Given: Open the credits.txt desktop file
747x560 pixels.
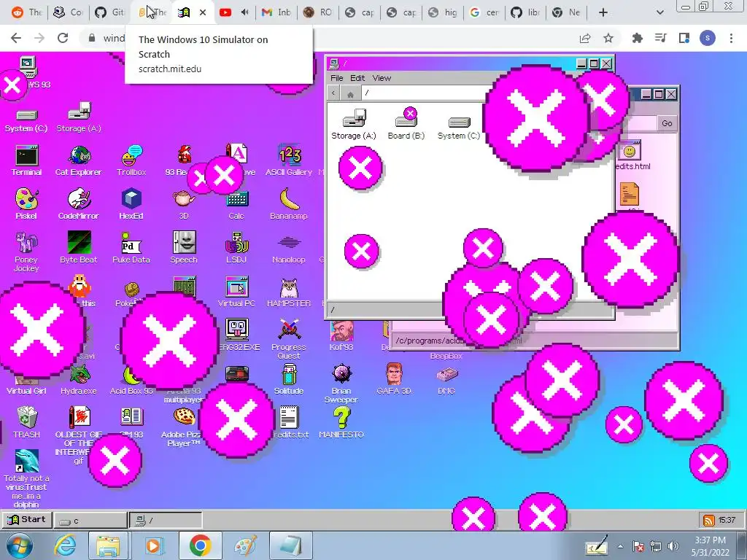Looking at the screenshot, I should tap(289, 423).
